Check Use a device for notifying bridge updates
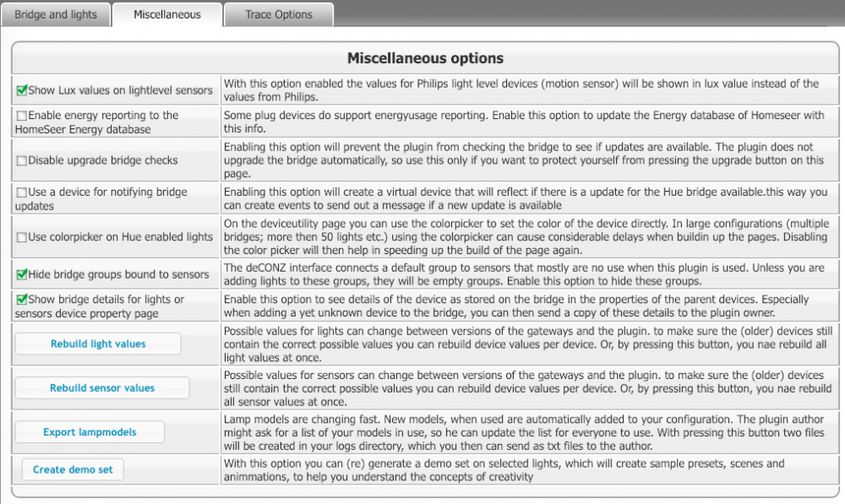The width and height of the screenshot is (845, 504). (x=21, y=192)
